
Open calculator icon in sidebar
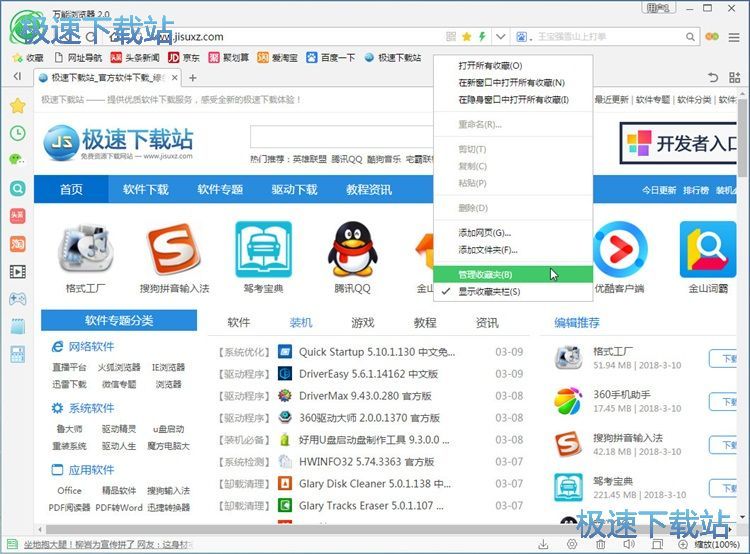tap(18, 355)
